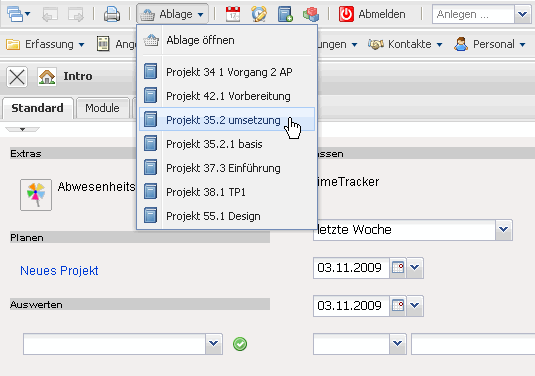Viewport: 535px width, 376px height.
Task: Open the Anlegen combo box arrow
Action: click(522, 14)
